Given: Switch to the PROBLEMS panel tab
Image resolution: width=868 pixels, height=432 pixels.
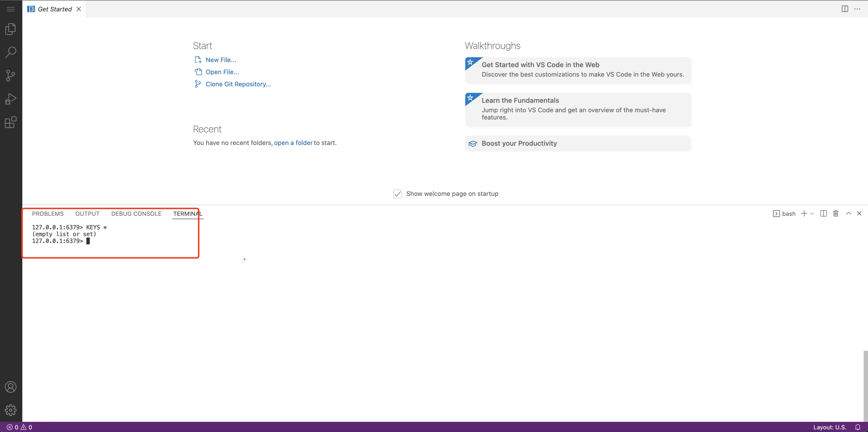Looking at the screenshot, I should (x=48, y=214).
